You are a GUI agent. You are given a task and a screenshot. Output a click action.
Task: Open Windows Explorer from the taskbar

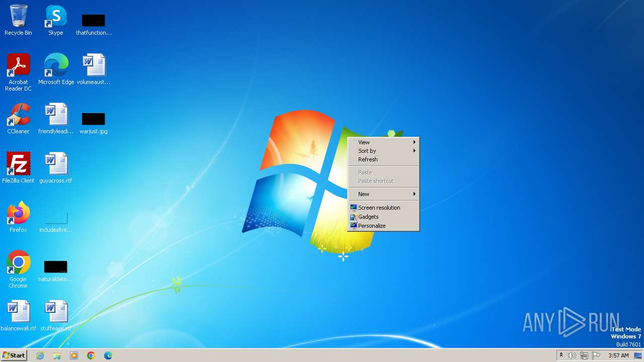tap(57, 355)
